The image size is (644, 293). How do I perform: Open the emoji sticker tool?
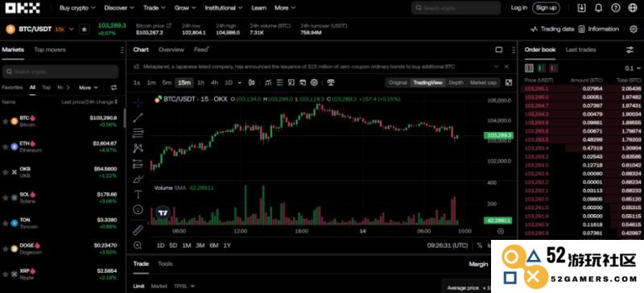(x=138, y=209)
